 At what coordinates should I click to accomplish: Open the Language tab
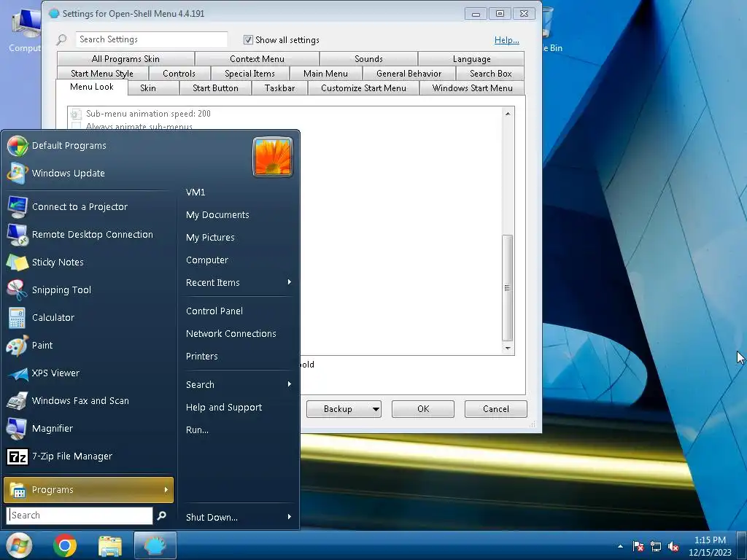click(472, 59)
